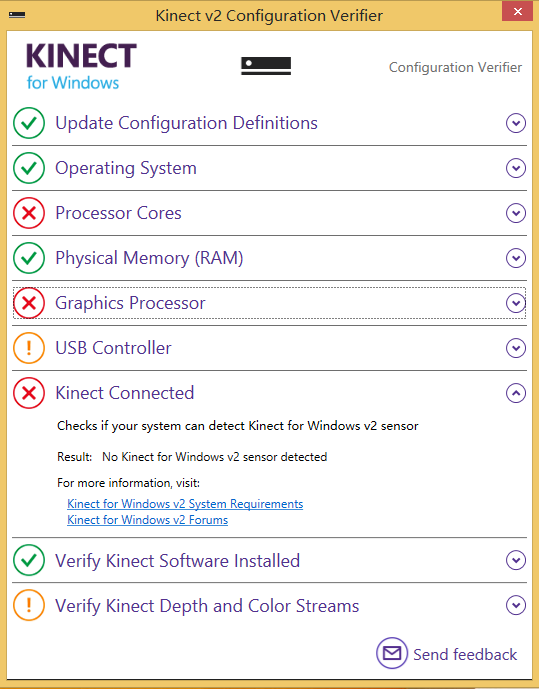This screenshot has width=539, height=689.
Task: Expand the Update Configuration Definitions section
Action: tap(516, 123)
